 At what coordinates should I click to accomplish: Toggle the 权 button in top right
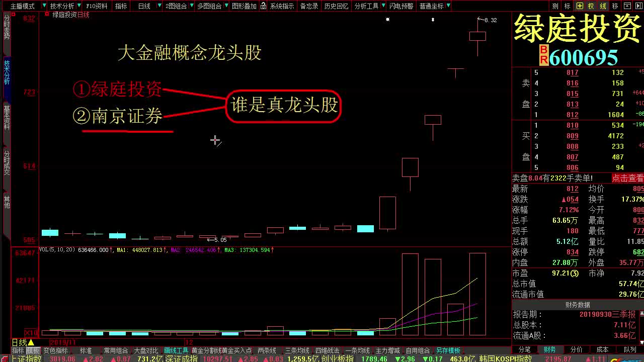pyautogui.click(x=591, y=6)
